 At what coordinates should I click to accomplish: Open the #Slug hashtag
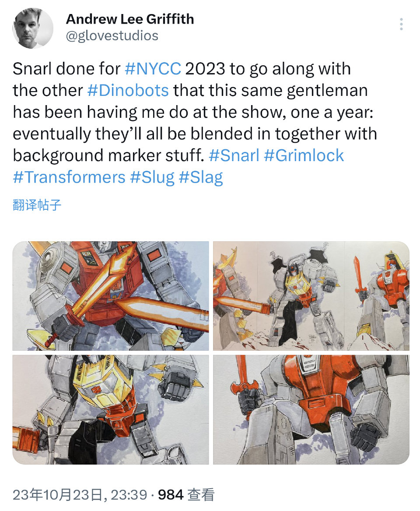click(152, 178)
